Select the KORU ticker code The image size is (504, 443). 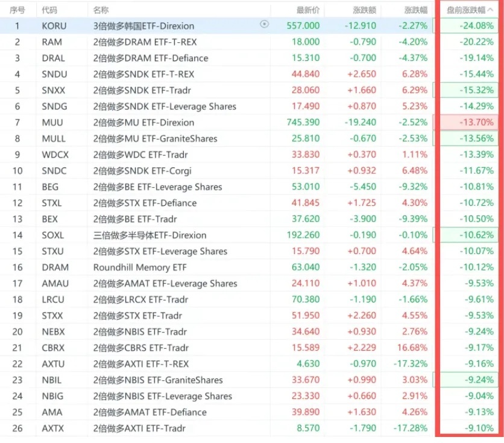(x=54, y=26)
